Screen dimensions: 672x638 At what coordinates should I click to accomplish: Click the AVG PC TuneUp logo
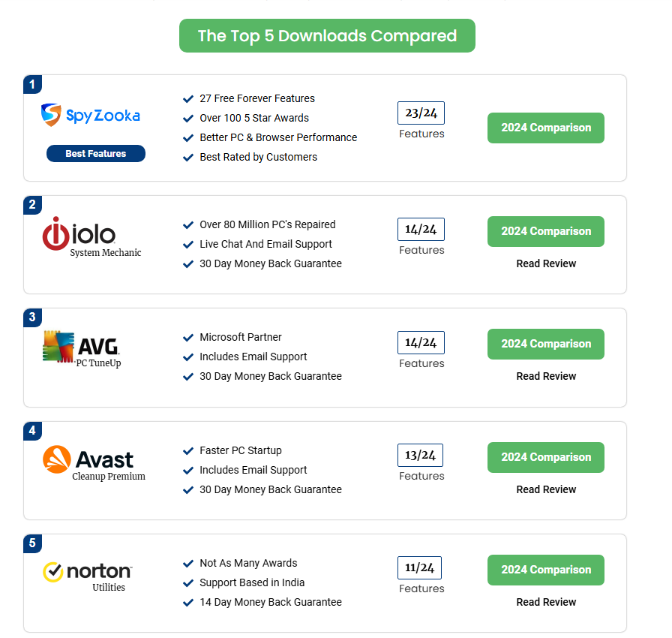click(82, 349)
